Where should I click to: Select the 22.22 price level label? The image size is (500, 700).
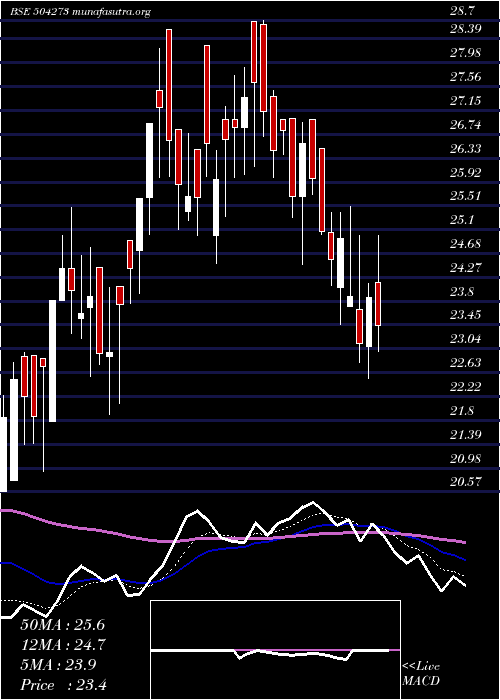pos(466,387)
